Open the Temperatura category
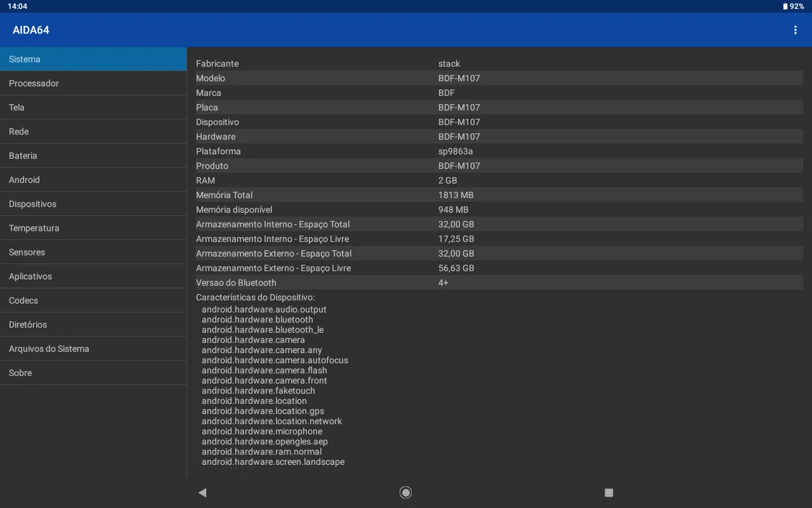 click(x=93, y=228)
